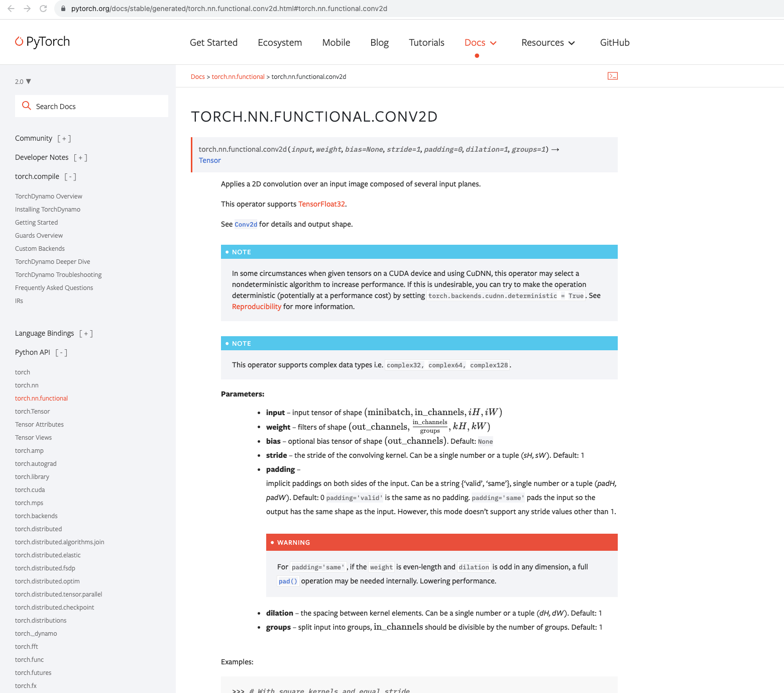Click the Tensor return type link
The image size is (784, 693).
click(210, 160)
